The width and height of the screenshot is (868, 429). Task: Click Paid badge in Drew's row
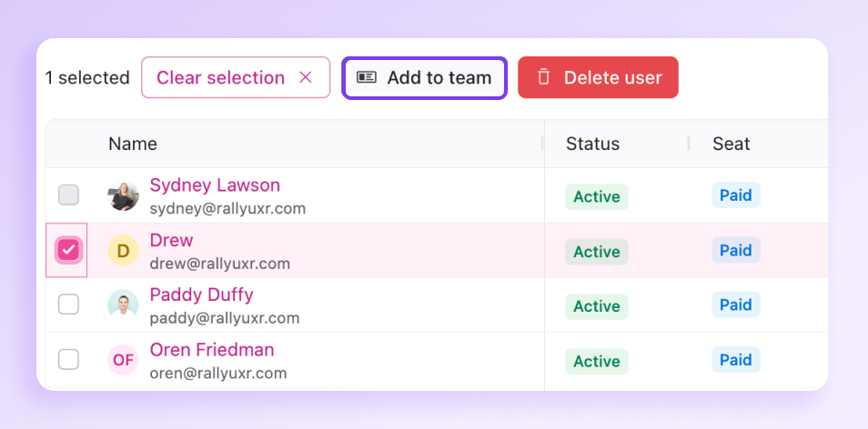click(x=736, y=250)
